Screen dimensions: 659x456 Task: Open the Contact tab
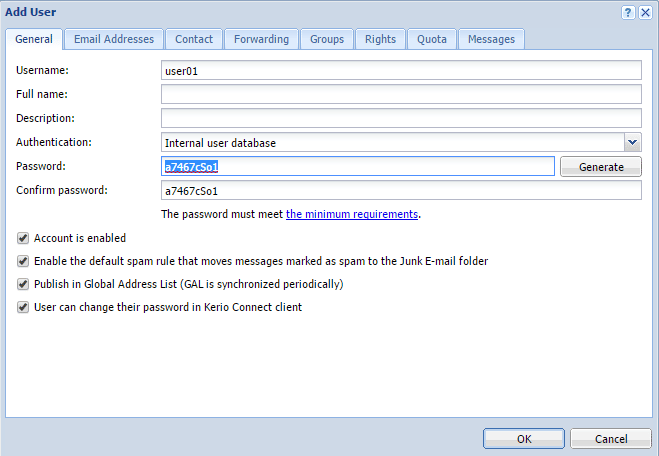point(194,39)
